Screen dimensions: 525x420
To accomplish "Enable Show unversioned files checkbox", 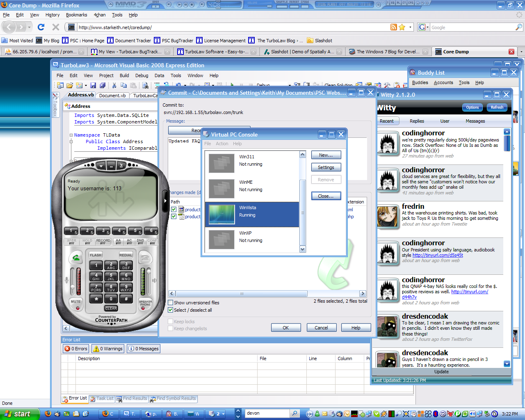I will (171, 303).
